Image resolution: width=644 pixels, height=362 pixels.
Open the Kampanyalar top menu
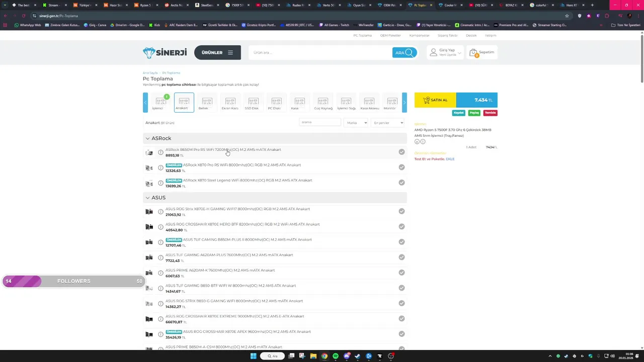[x=419, y=36]
